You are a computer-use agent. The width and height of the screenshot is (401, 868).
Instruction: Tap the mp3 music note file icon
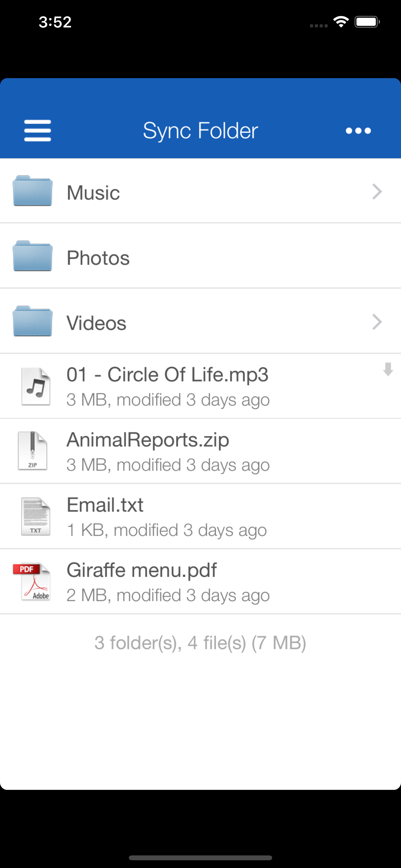pos(36,387)
